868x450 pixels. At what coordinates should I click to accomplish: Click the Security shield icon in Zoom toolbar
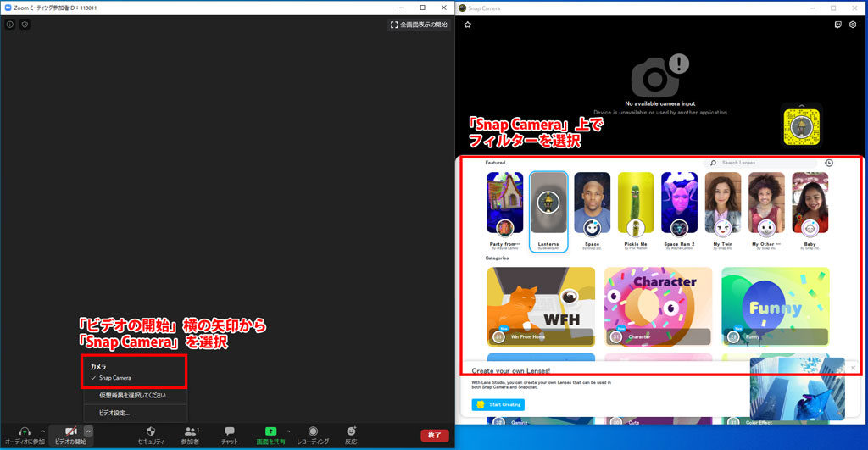[x=151, y=431]
